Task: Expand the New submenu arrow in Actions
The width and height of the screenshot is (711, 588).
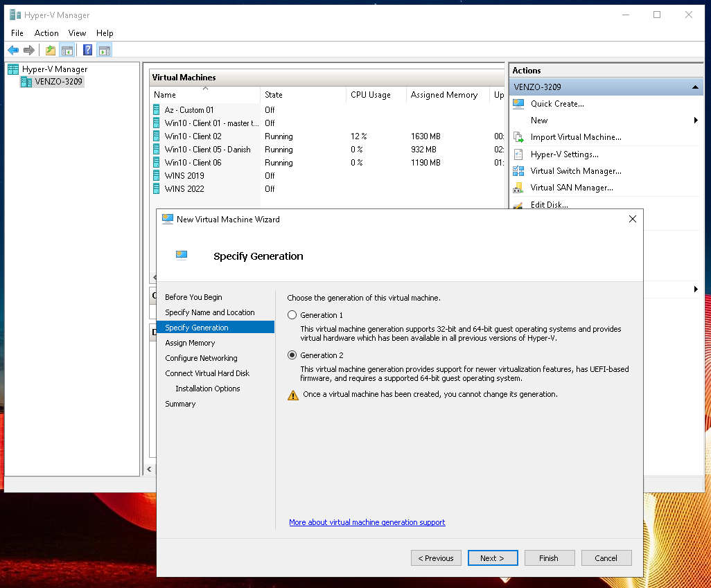Action: coord(696,120)
